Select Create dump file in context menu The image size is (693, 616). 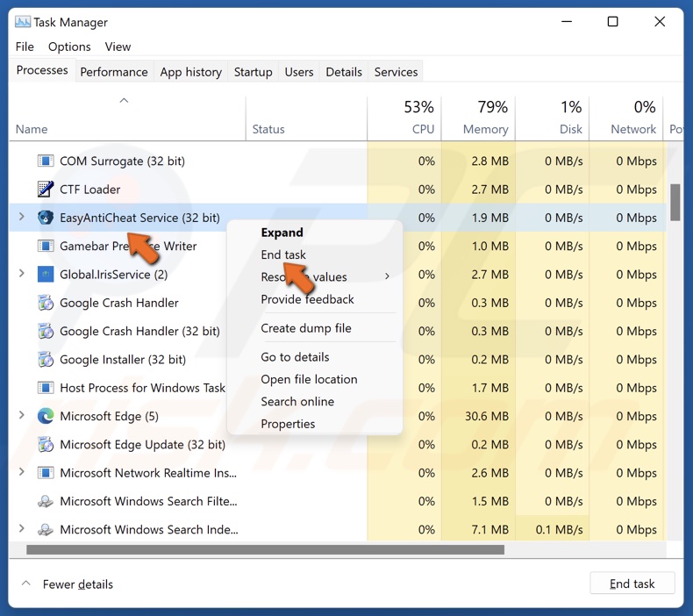[306, 328]
